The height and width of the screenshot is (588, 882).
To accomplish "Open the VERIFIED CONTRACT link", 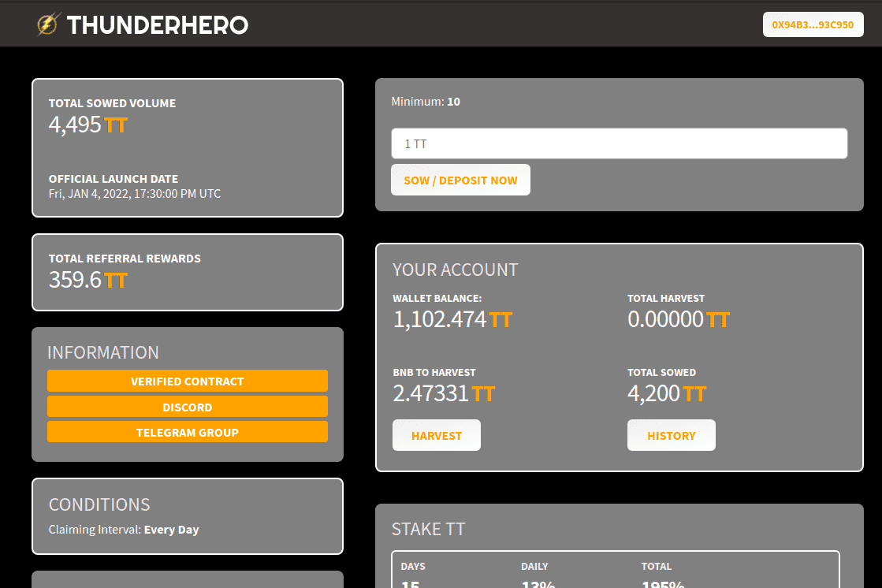I will point(187,381).
